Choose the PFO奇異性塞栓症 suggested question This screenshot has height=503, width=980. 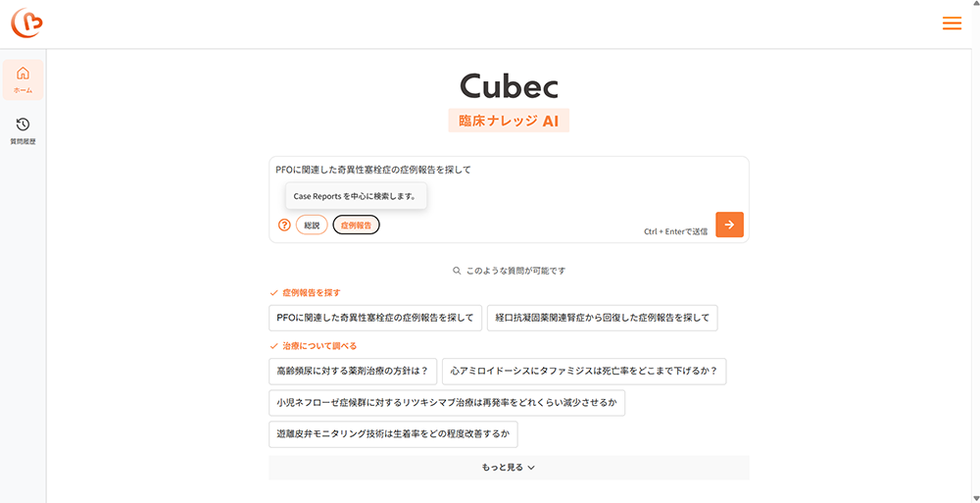point(374,318)
